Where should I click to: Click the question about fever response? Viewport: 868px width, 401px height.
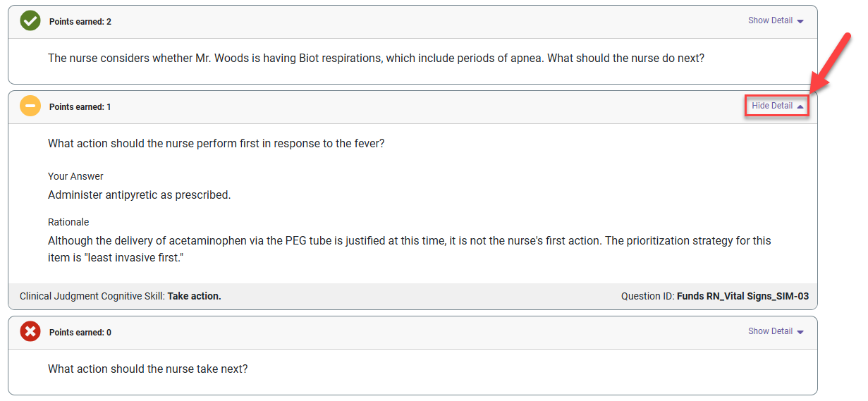click(x=216, y=144)
